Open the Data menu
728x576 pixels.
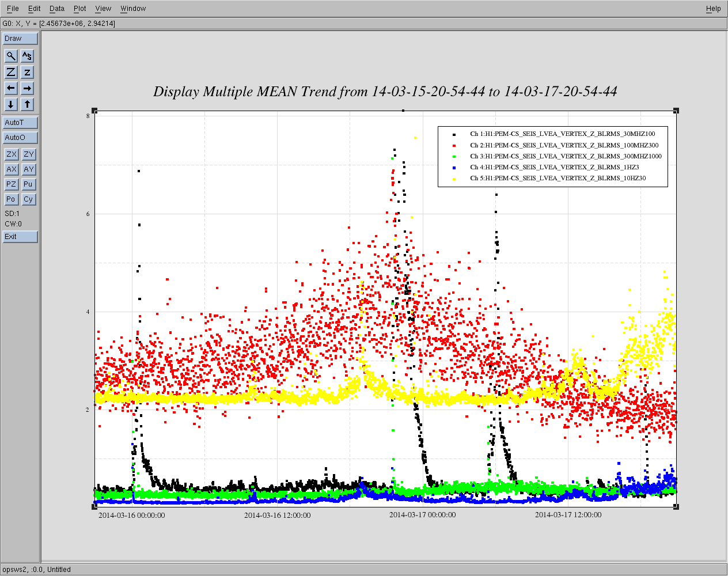tap(57, 9)
